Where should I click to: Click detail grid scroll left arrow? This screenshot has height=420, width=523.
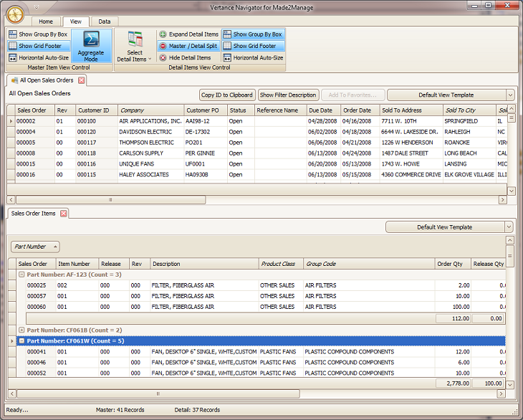coord(12,393)
